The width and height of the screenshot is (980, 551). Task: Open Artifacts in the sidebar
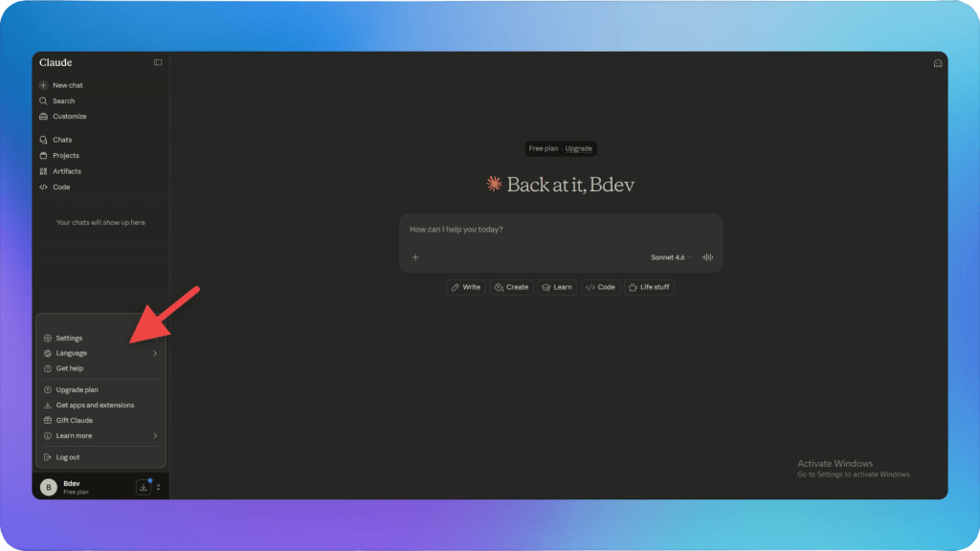click(x=60, y=171)
